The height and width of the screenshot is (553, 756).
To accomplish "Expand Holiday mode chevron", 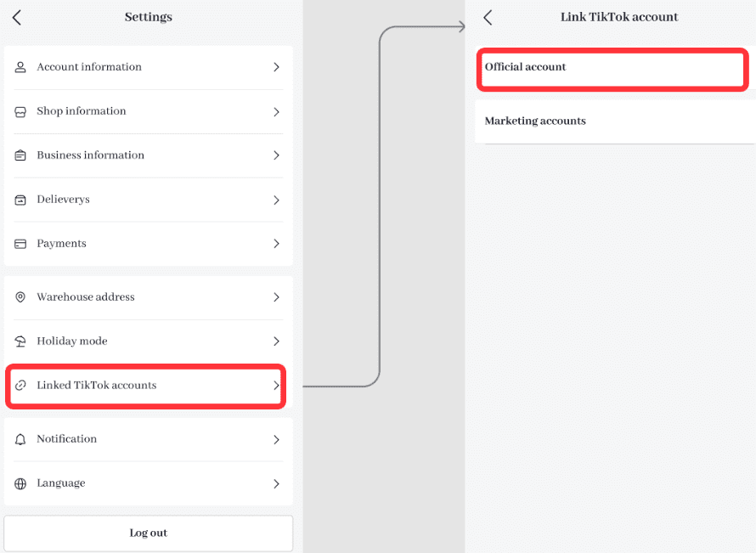I will (x=276, y=341).
